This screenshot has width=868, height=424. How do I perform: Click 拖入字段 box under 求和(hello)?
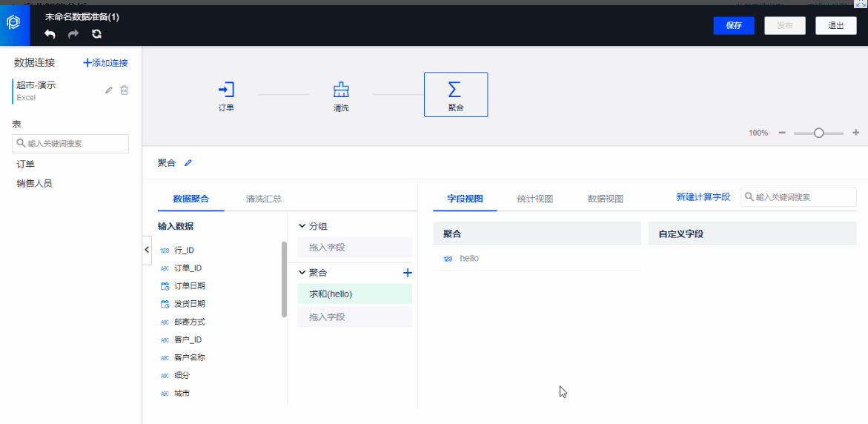coord(355,317)
